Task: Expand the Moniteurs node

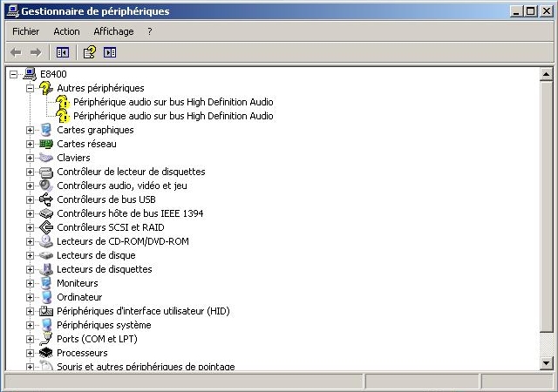Action: coord(30,283)
